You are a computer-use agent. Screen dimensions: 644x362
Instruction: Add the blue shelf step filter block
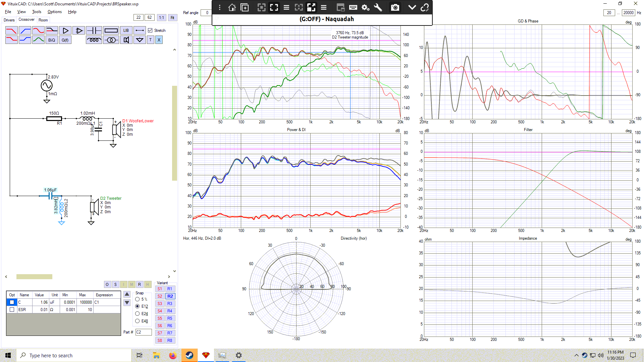(25, 40)
